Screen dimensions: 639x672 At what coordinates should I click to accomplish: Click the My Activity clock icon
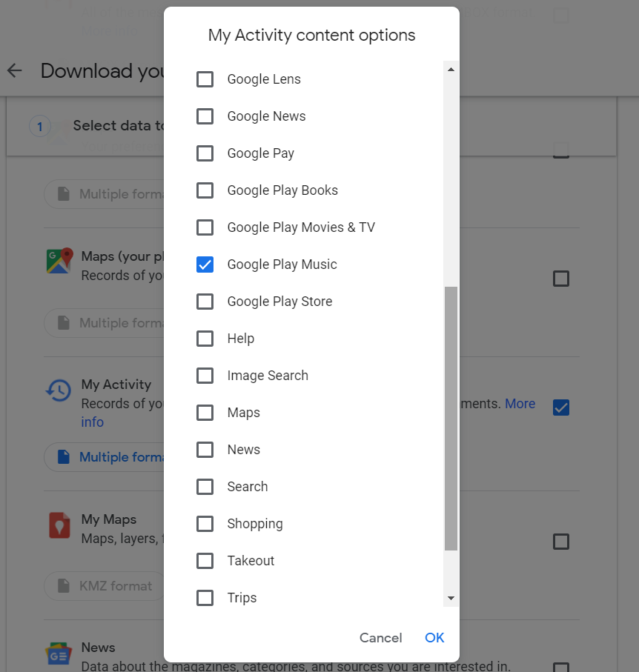pyautogui.click(x=59, y=390)
